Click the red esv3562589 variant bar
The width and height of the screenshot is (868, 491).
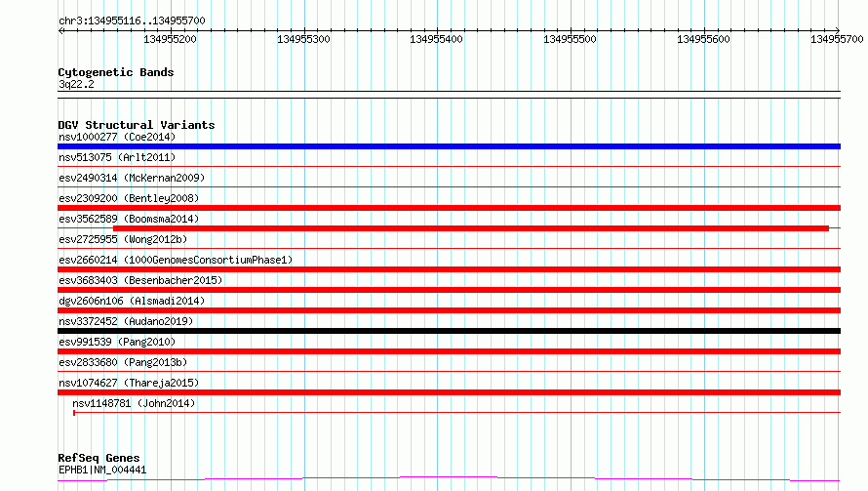470,228
